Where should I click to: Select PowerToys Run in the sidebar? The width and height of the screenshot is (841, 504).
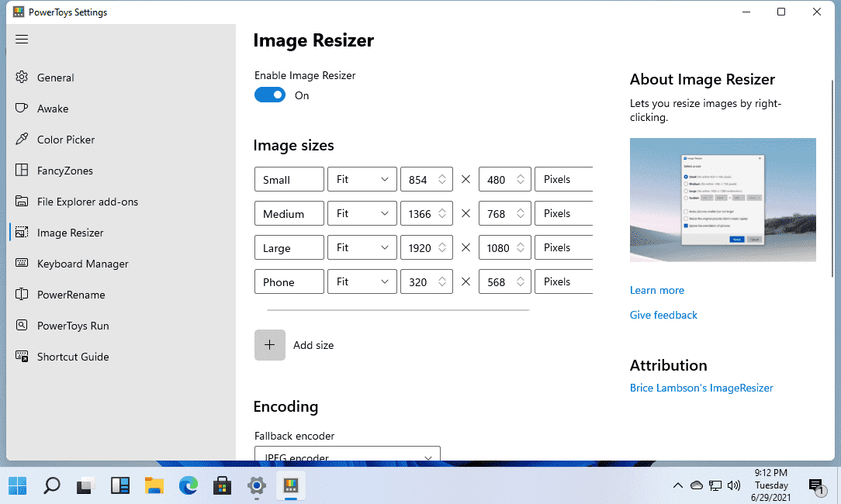coord(123,326)
